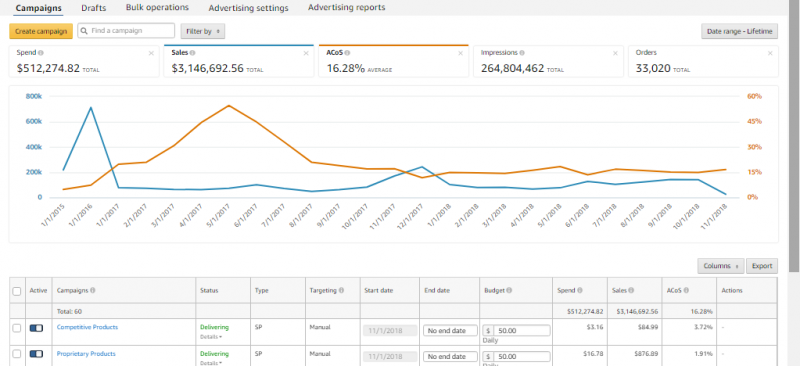Click the Create campaign button

pyautogui.click(x=41, y=31)
